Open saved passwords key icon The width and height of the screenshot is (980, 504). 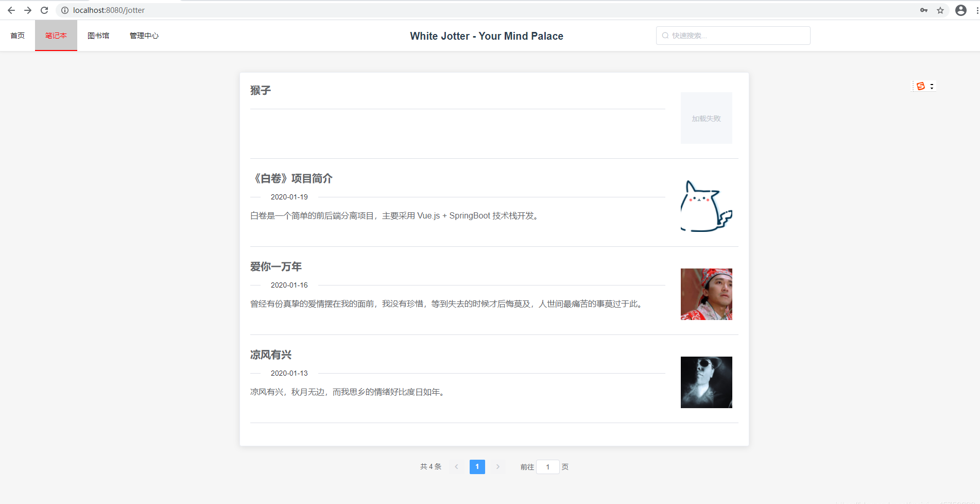coord(924,10)
